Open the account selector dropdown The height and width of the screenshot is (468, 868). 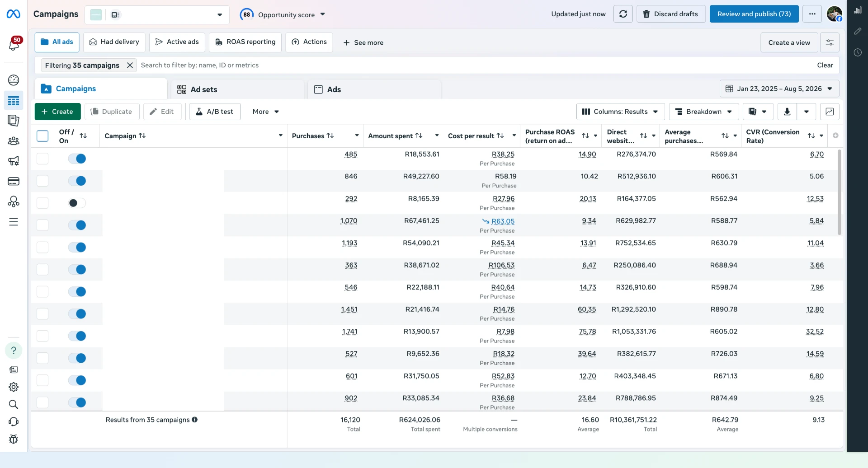[157, 14]
